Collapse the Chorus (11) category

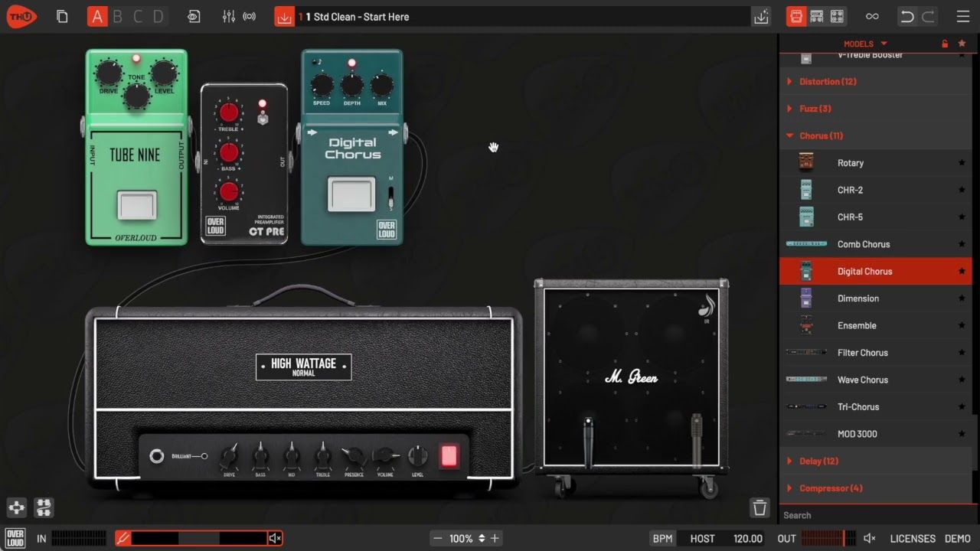876,135
